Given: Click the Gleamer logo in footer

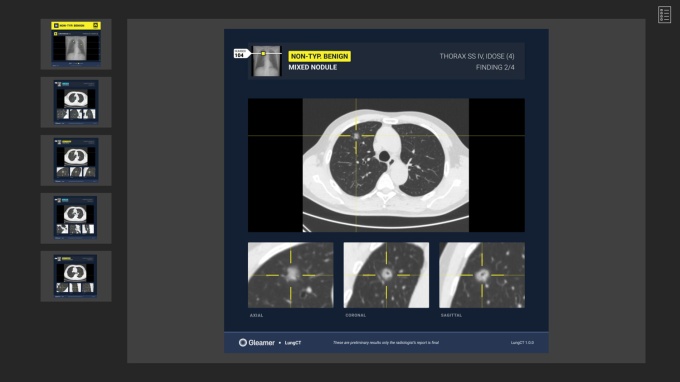Looking at the screenshot, I should (257, 343).
